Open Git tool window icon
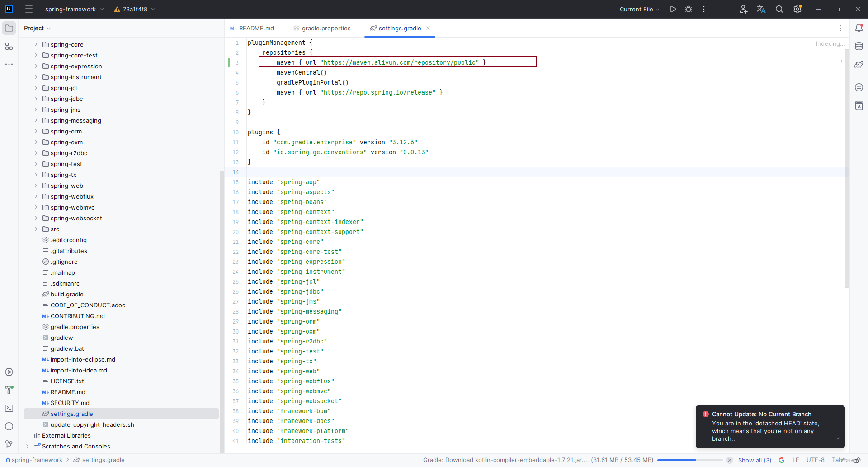 point(9,444)
